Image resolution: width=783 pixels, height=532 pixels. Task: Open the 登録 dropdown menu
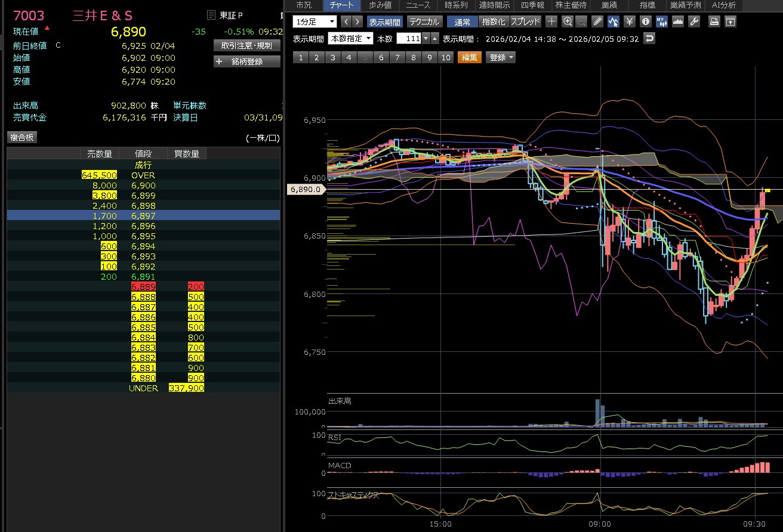501,57
